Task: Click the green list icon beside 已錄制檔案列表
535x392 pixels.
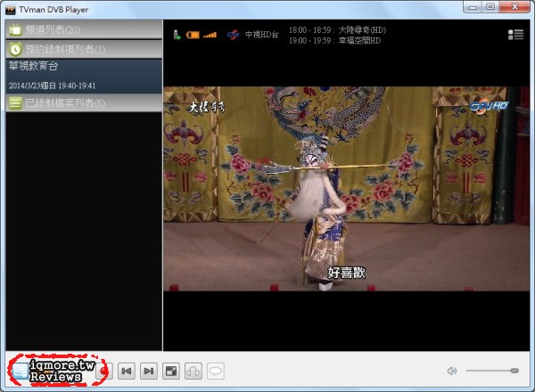Action: [x=15, y=103]
